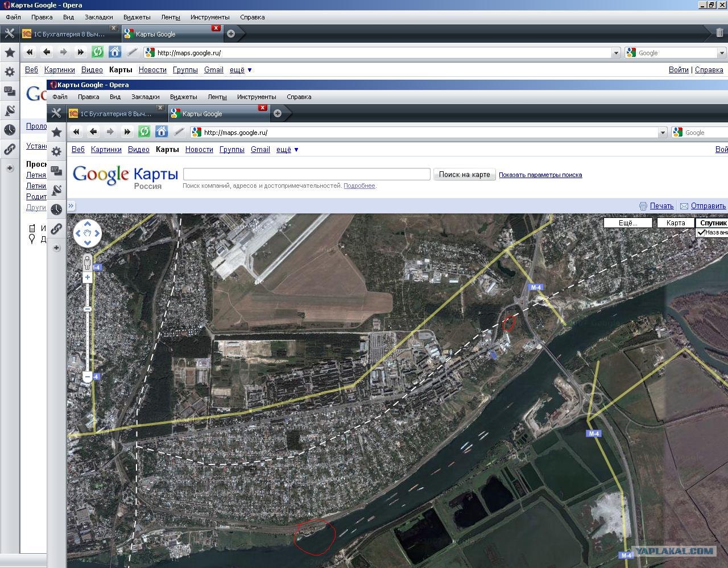Zoom in with the map plus button

[87, 278]
